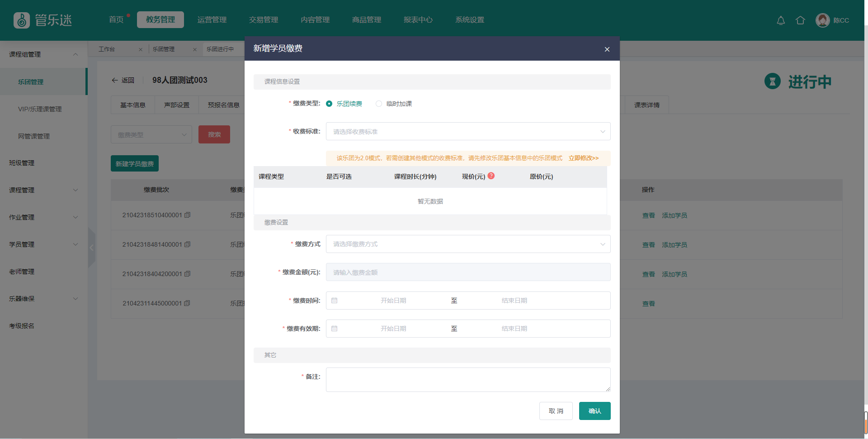868x439 pixels.
Task: Click the user avatar for 陈CC
Action: tap(822, 20)
